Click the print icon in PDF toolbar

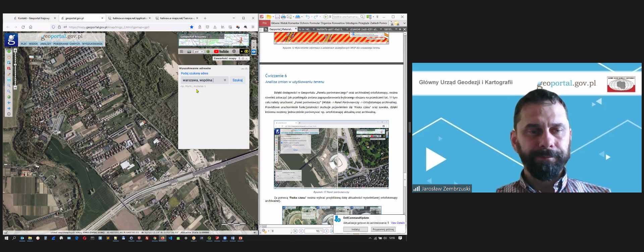tap(283, 17)
